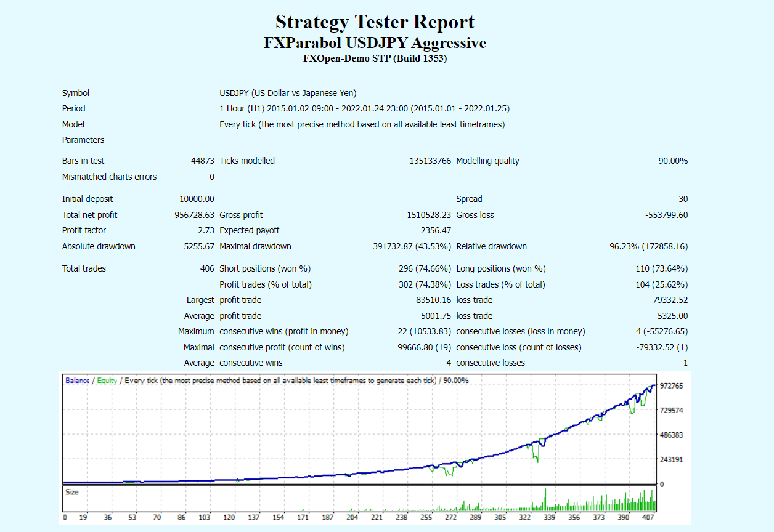
Task: Click the 972765 axis label on chart
Action: tap(671, 385)
